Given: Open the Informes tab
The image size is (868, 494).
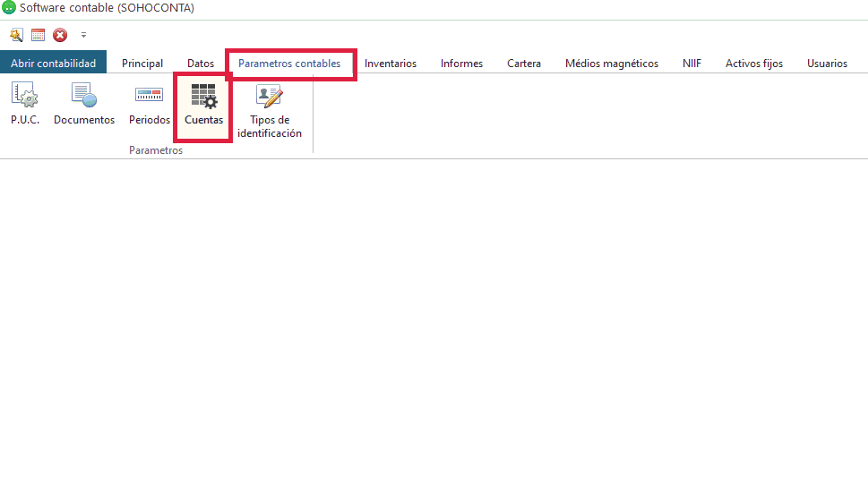Looking at the screenshot, I should (x=461, y=64).
